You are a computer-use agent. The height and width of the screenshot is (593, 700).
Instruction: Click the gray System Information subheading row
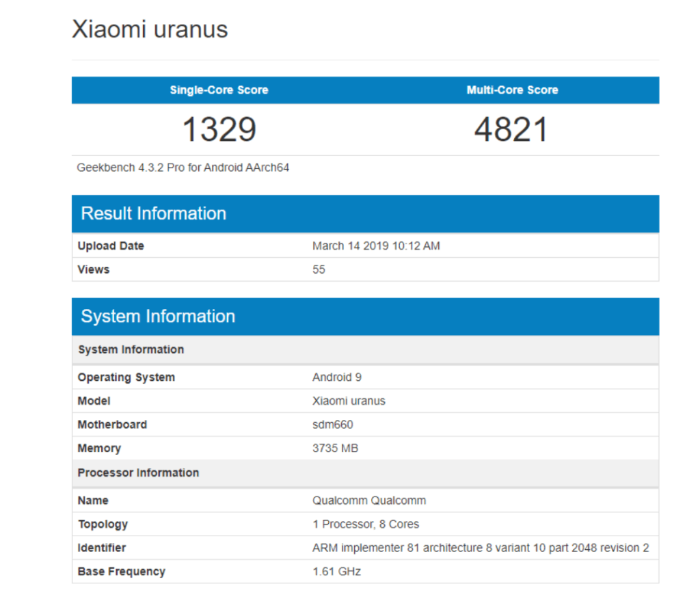[131, 350]
